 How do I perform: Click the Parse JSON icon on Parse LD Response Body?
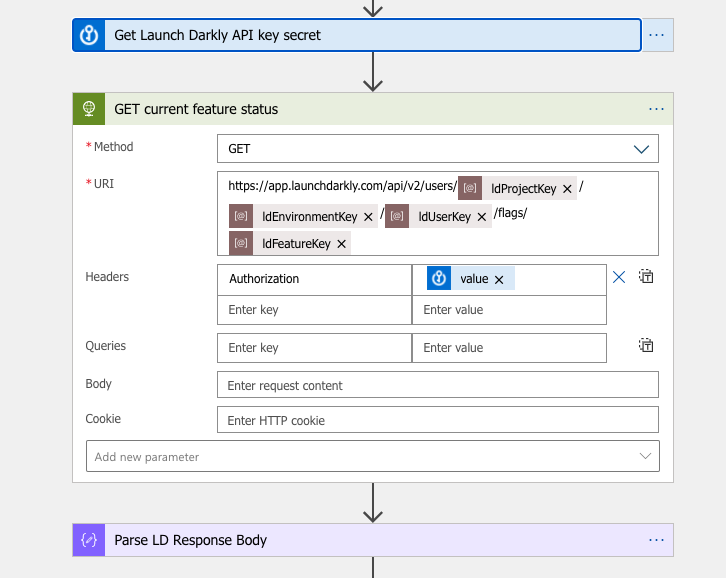point(89,540)
